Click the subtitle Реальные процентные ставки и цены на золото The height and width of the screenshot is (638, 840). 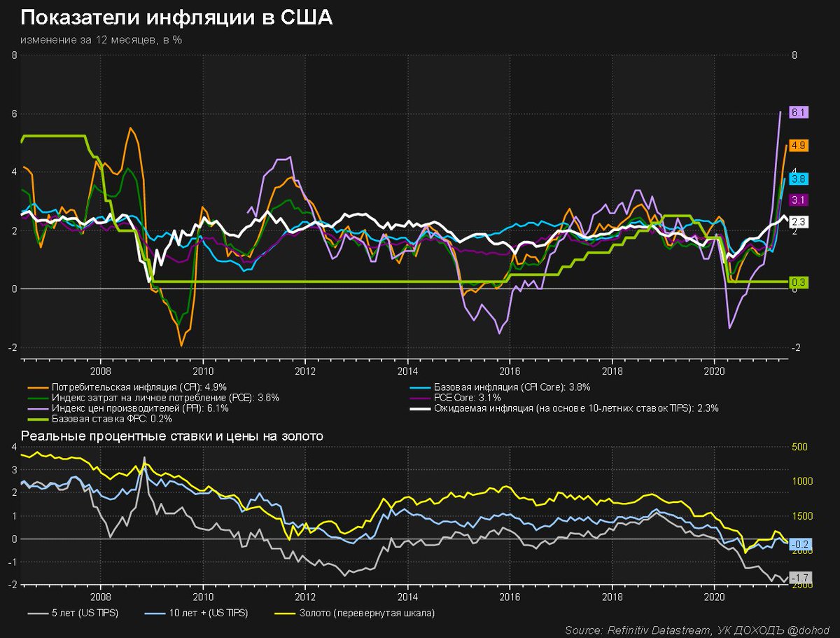[x=172, y=436]
